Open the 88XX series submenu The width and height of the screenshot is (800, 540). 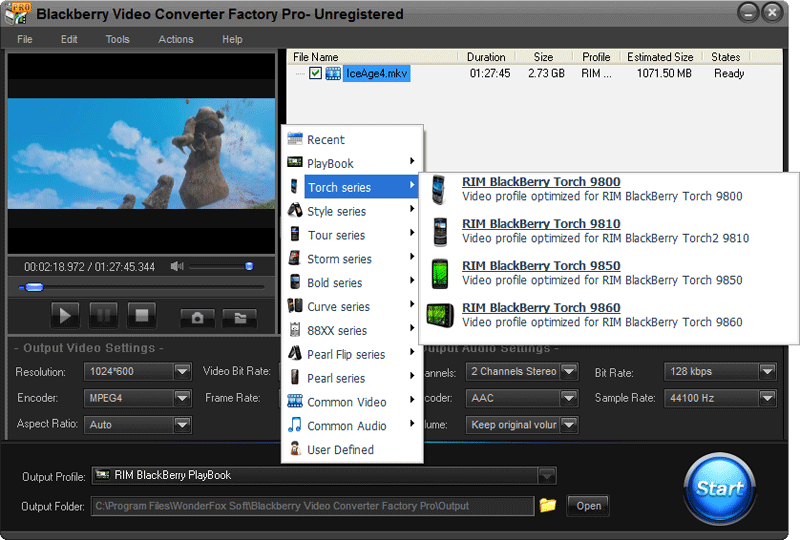pyautogui.click(x=352, y=330)
